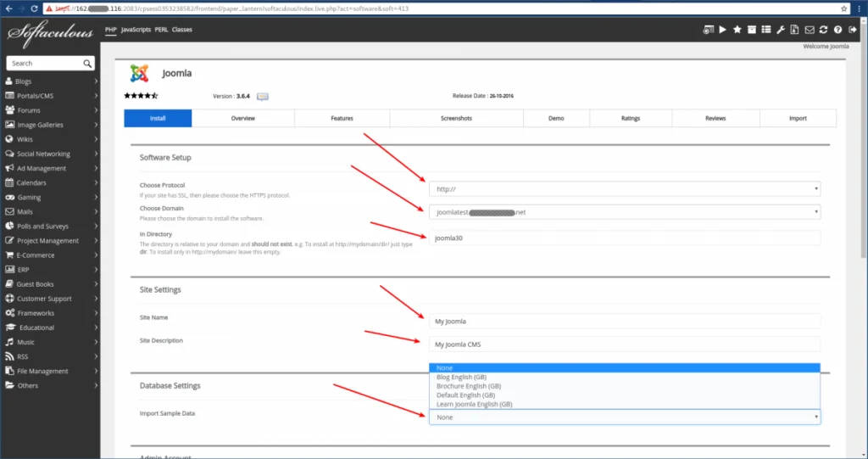868x459 pixels.
Task: Select Default English (GB) option
Action: 625,395
